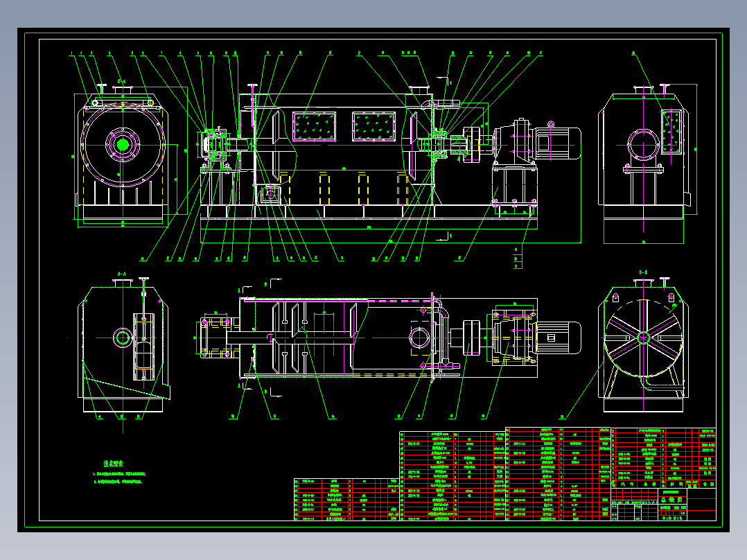The height and width of the screenshot is (560, 747).
Task: Select the 技术要求 heading text
Action: [x=114, y=463]
